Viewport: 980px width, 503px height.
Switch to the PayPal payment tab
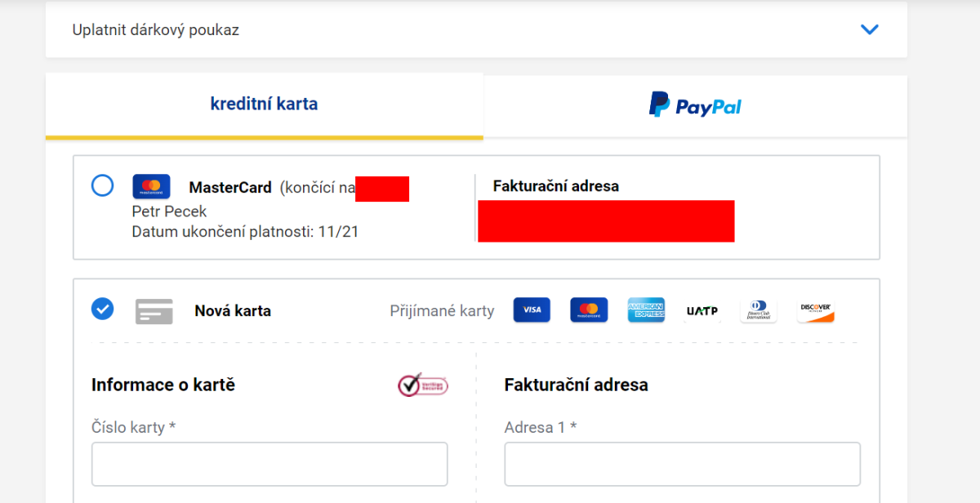pos(695,106)
